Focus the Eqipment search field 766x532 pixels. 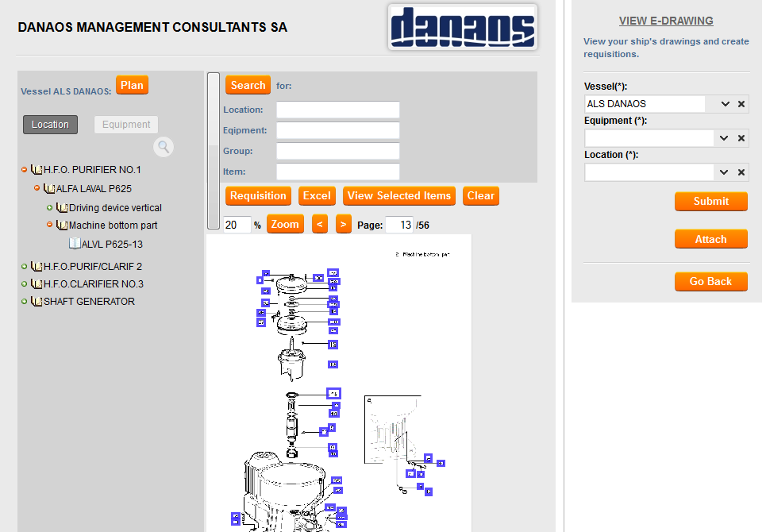[338, 130]
